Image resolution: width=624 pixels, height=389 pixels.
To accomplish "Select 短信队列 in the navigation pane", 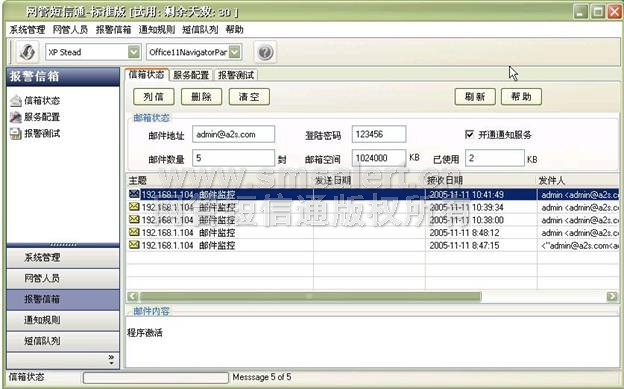I will [63, 341].
